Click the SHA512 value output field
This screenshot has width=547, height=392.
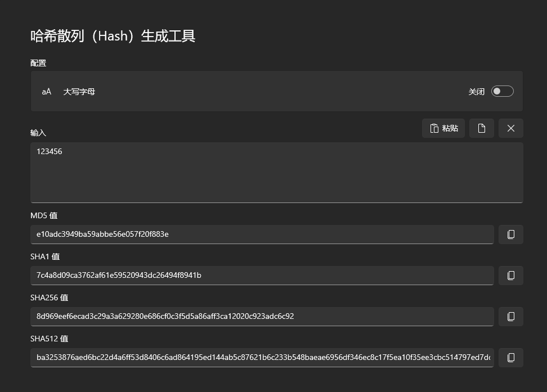(x=262, y=358)
